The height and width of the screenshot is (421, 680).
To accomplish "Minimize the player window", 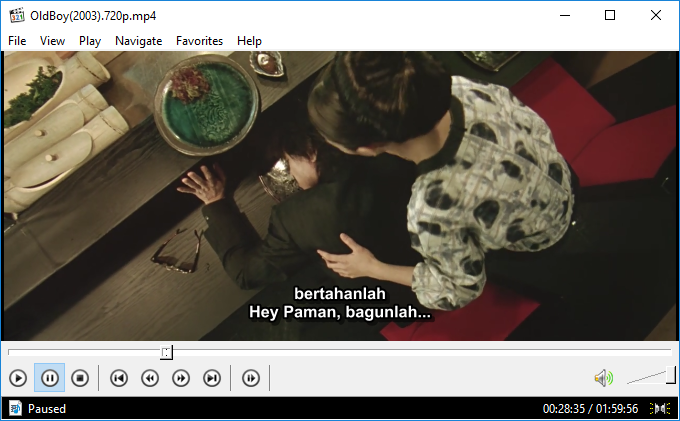I will [x=565, y=16].
